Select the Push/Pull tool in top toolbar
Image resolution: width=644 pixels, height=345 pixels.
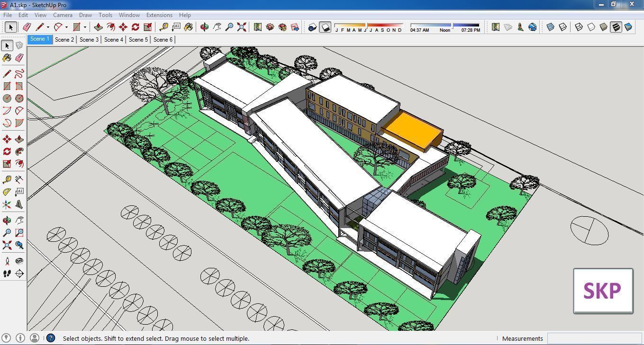(99, 27)
